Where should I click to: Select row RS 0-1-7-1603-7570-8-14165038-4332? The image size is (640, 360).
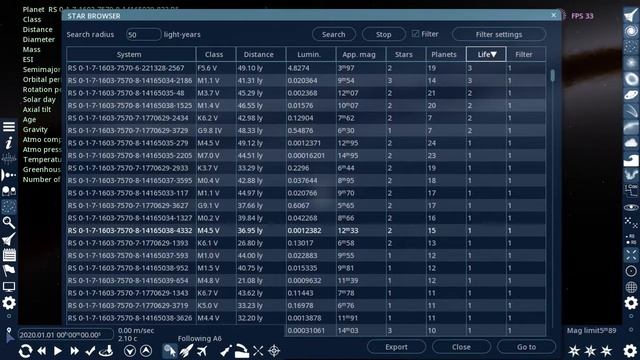click(x=306, y=231)
